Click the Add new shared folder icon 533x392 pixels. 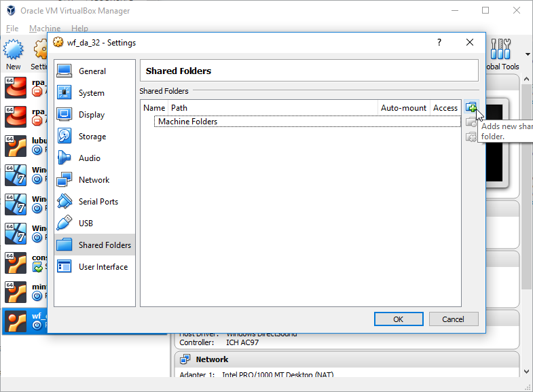pyautogui.click(x=471, y=107)
